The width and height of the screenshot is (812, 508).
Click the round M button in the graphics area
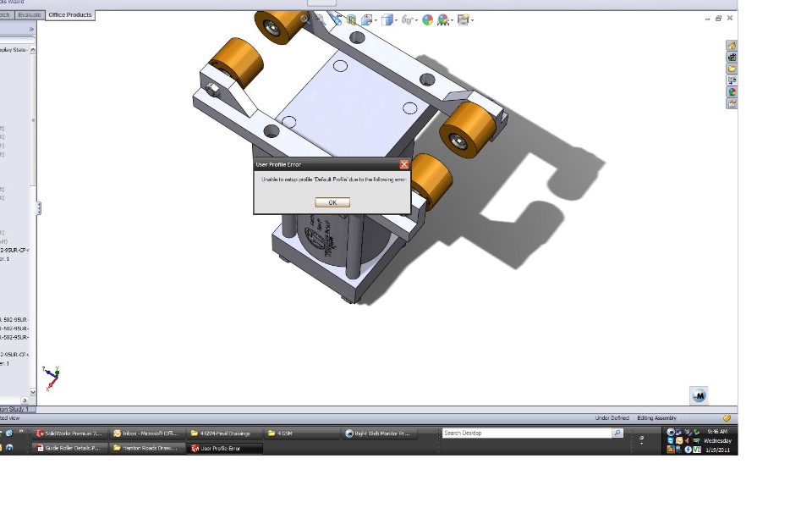pos(700,395)
